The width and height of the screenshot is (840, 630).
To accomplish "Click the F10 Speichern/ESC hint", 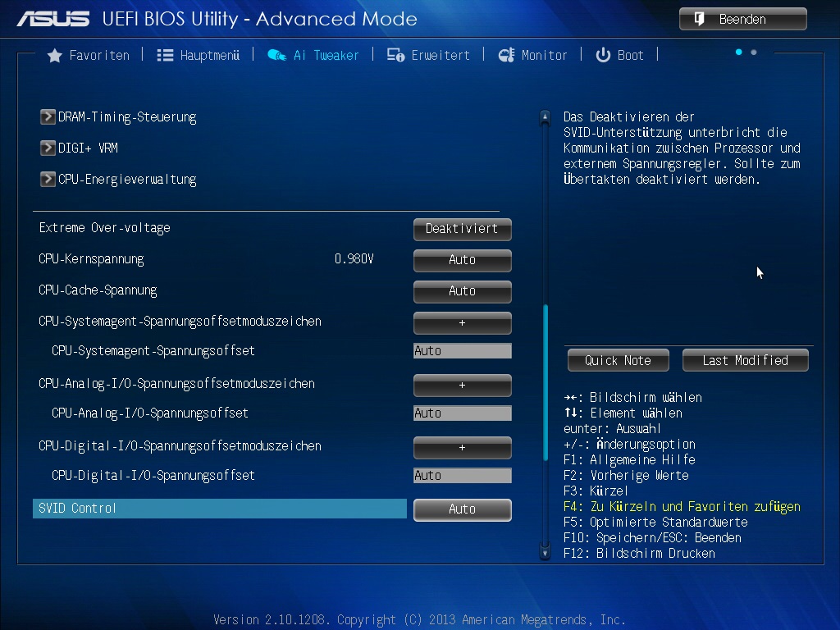I will [652, 537].
